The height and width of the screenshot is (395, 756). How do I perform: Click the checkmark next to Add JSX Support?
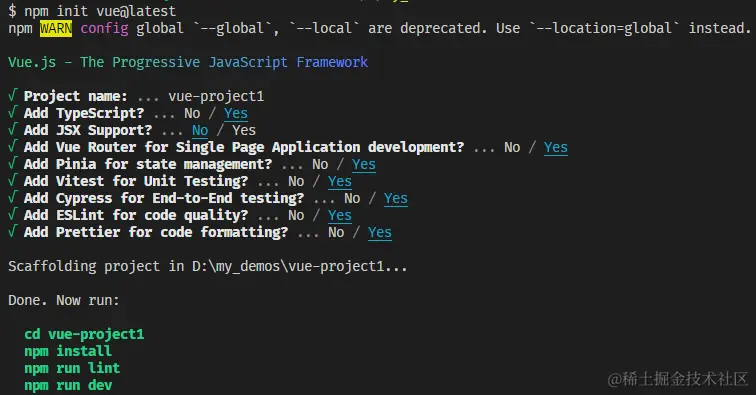pyautogui.click(x=13, y=129)
